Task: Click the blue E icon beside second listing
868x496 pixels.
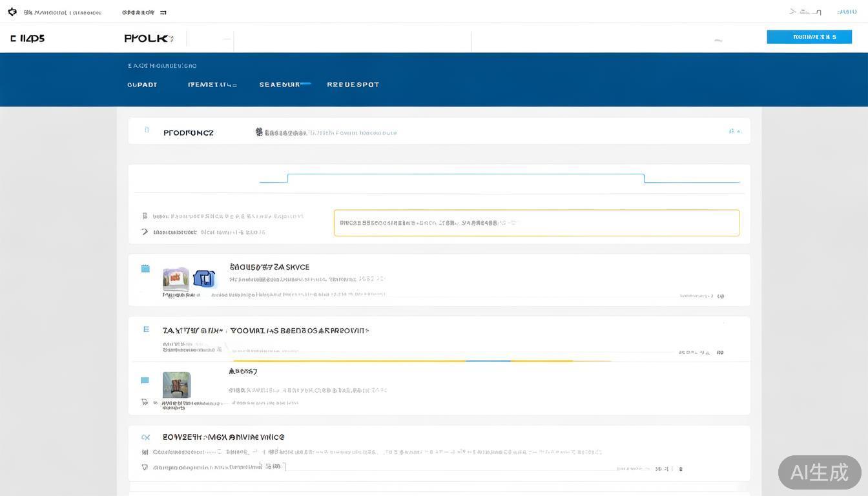Action: click(x=146, y=329)
